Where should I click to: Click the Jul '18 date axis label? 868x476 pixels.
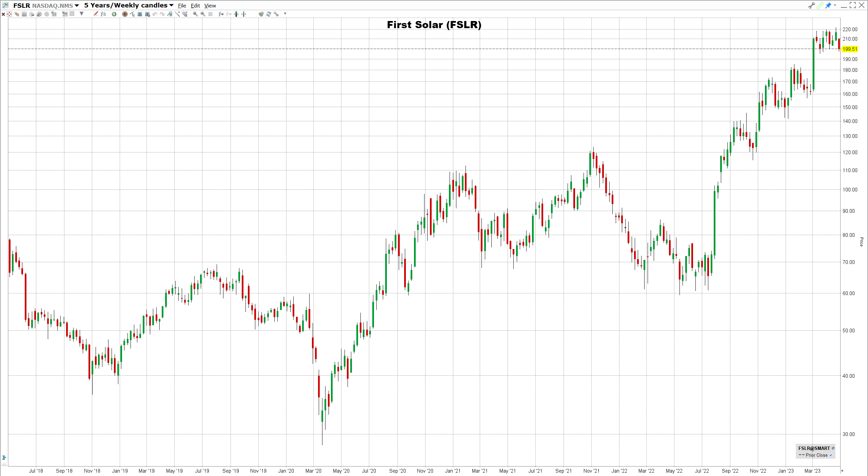point(36,471)
